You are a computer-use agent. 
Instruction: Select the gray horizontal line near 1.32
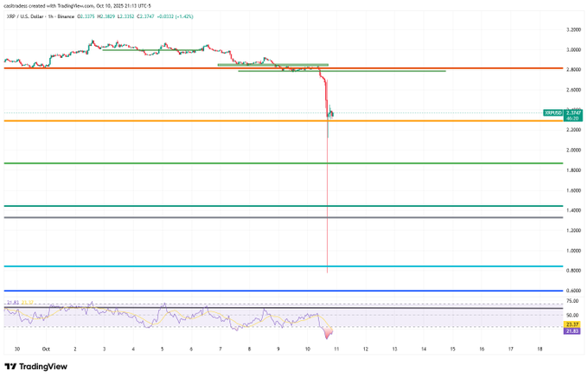[x=259, y=218]
